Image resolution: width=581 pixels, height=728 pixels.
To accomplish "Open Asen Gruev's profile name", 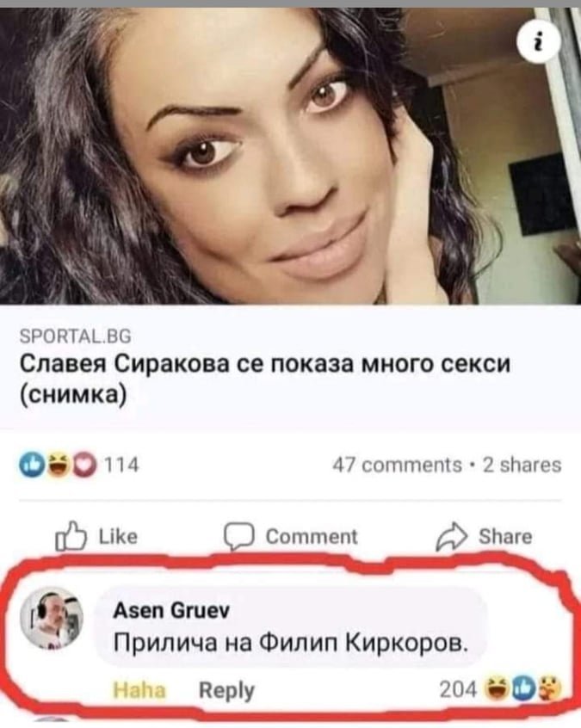I will pos(171,610).
